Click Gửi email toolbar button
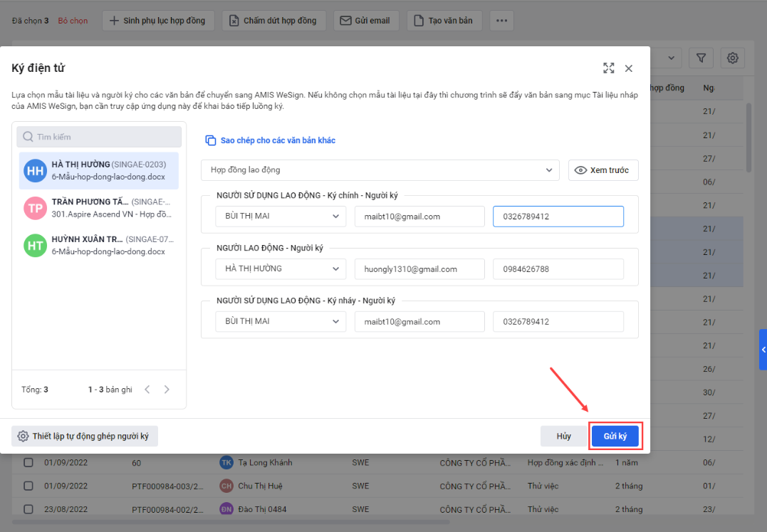This screenshot has height=532, width=767. pos(366,21)
